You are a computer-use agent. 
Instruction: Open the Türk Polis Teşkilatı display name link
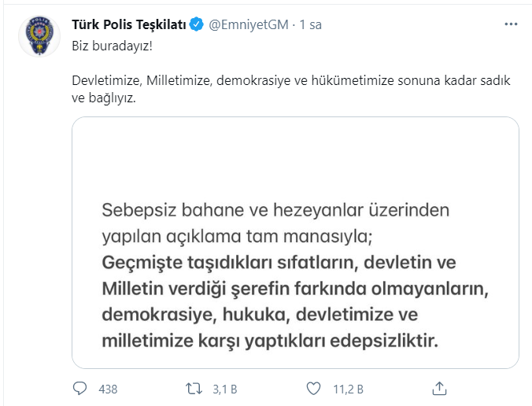129,24
